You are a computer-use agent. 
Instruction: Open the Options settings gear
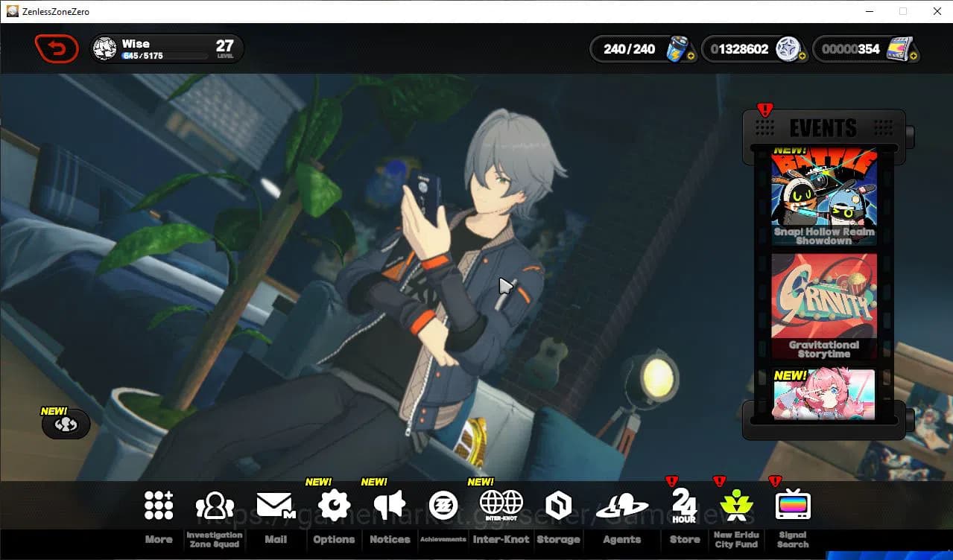[333, 503]
